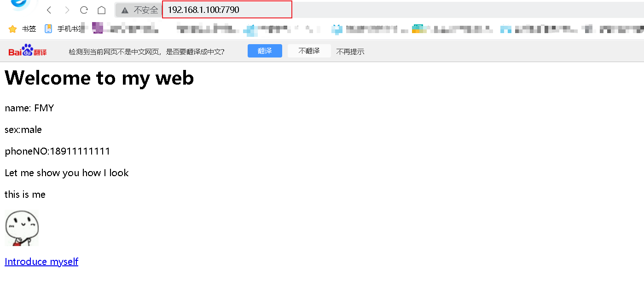Screen dimensions: 644x287
Task: Click the Baidu 翻译 logo
Action: coord(28,51)
